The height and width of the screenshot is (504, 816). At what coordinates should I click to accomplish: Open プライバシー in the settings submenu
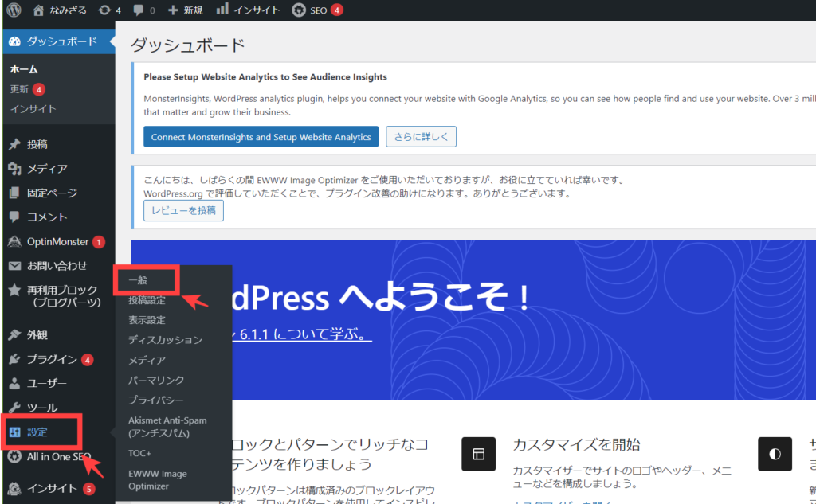coord(155,400)
